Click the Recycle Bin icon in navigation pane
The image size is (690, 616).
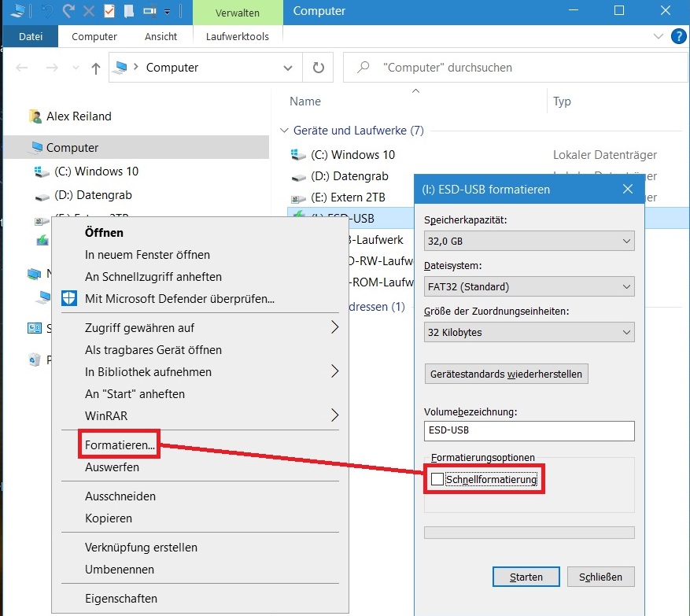click(x=35, y=360)
